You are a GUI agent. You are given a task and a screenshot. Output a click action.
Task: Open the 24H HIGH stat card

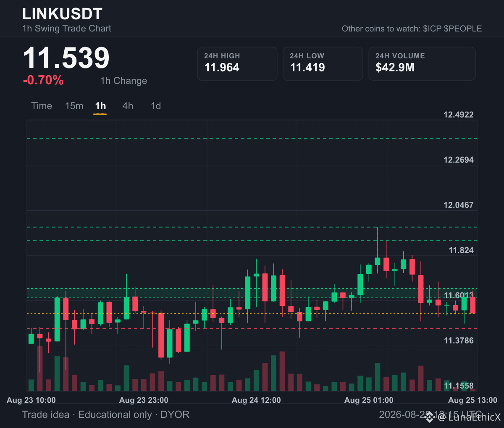coord(237,63)
